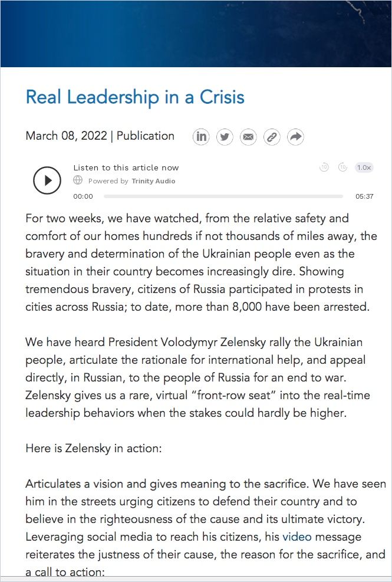Play the article audio narration
The height and width of the screenshot is (582, 392).
47,180
